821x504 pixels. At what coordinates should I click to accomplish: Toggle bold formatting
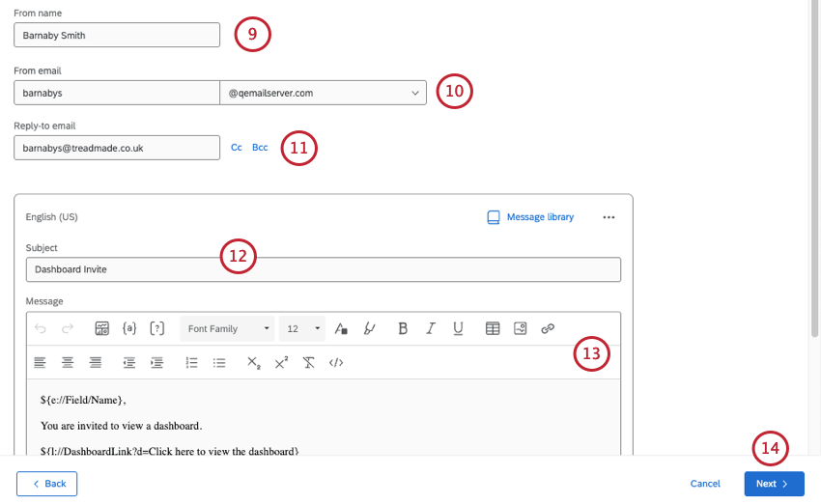[x=403, y=328]
